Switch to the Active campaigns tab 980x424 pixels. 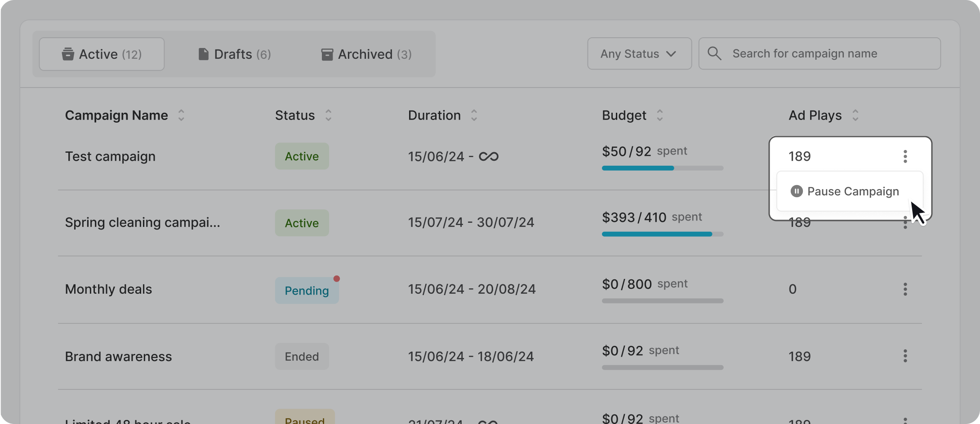point(102,54)
